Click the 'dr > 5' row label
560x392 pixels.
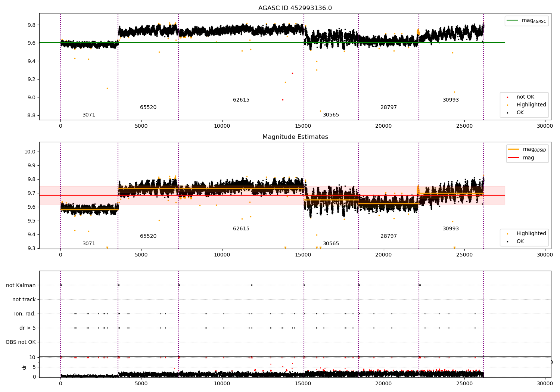[x=28, y=328]
